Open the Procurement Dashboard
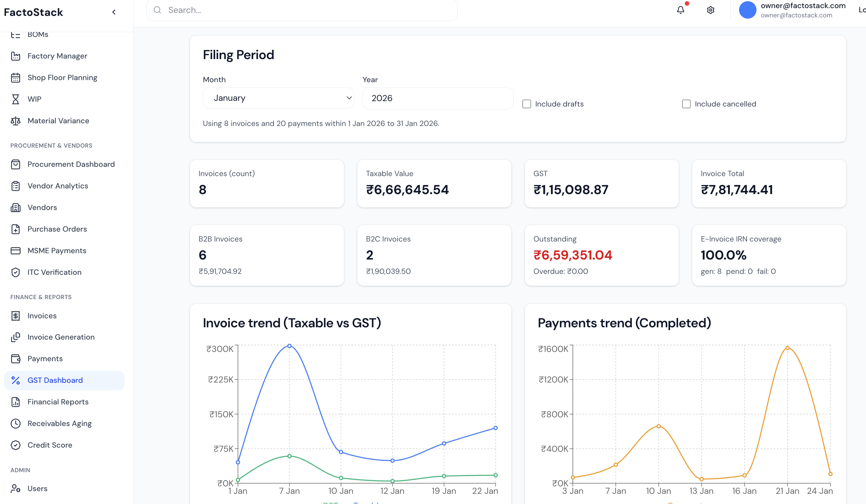The height and width of the screenshot is (504, 866). pos(71,164)
